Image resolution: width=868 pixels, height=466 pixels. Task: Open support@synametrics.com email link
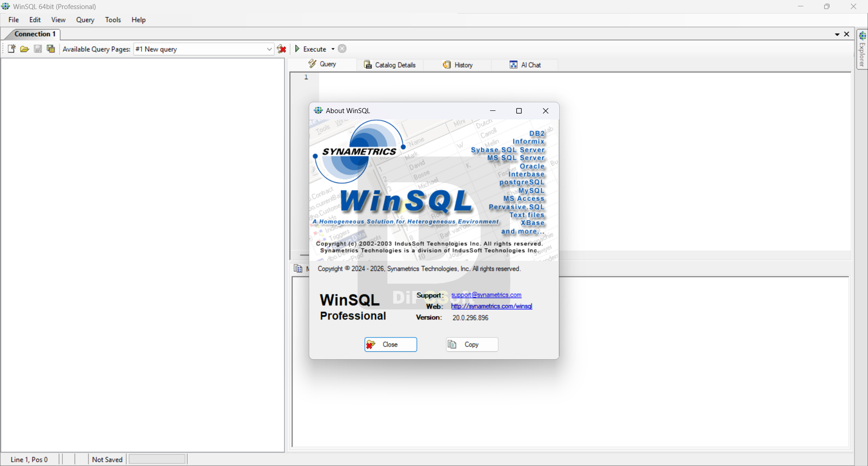pyautogui.click(x=486, y=295)
